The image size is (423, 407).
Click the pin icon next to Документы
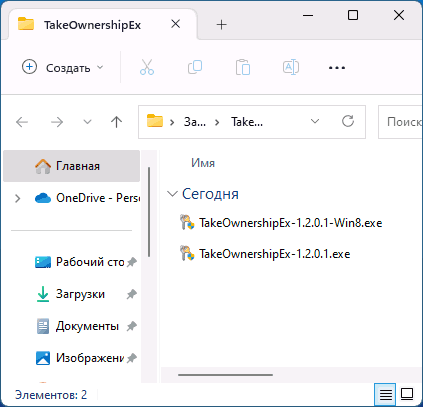click(132, 326)
